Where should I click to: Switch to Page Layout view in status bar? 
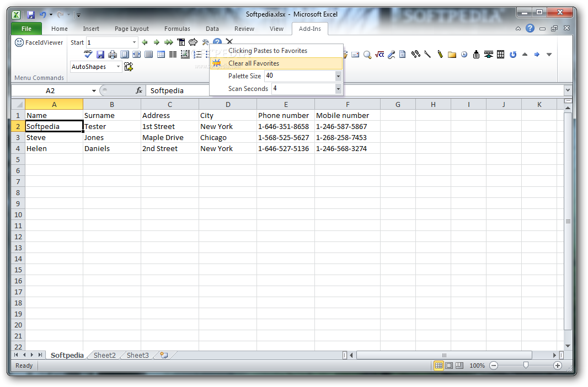(x=449, y=365)
